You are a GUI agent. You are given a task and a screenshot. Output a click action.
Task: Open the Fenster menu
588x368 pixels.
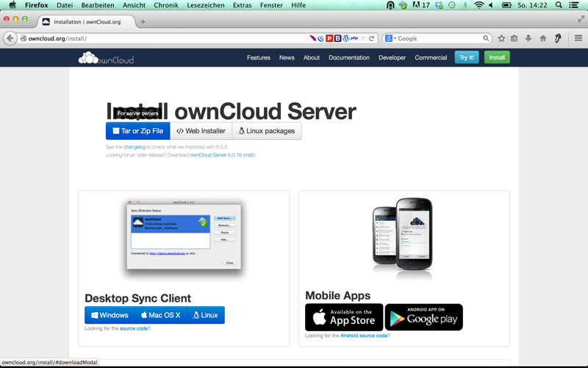[x=271, y=5]
